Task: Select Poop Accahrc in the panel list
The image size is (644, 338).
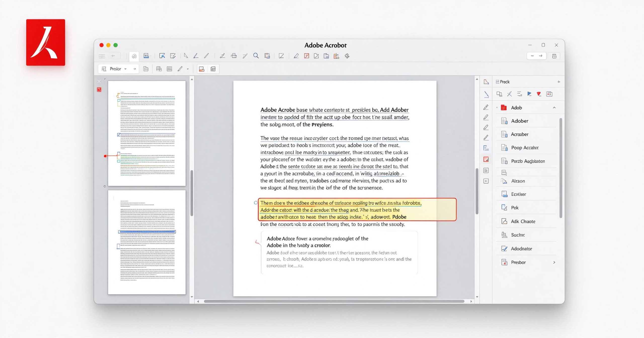Action: [x=526, y=148]
